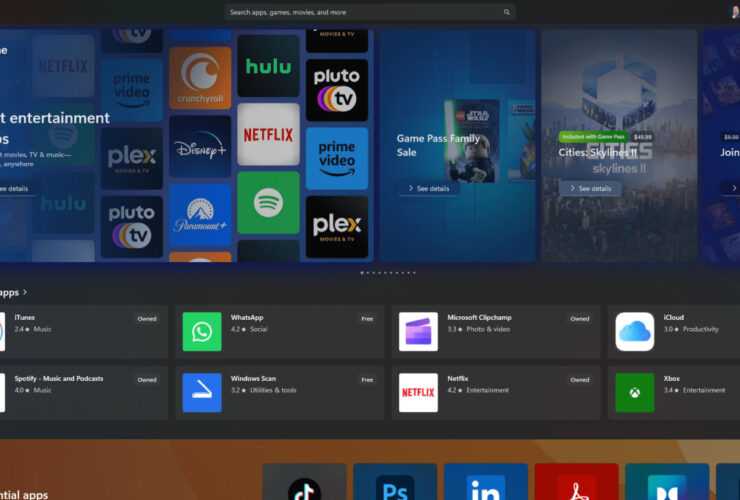Click Star Wars LEGO game cover
This screenshot has height=500, width=740.
tap(471, 141)
